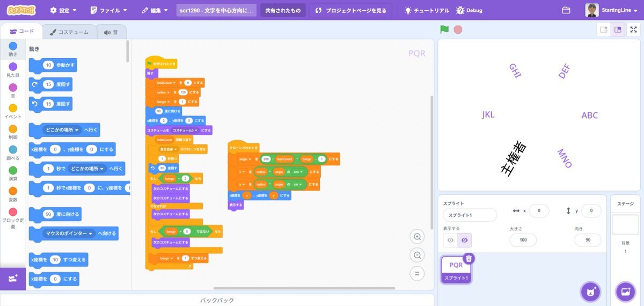Open the choose a sprite button

(x=590, y=292)
